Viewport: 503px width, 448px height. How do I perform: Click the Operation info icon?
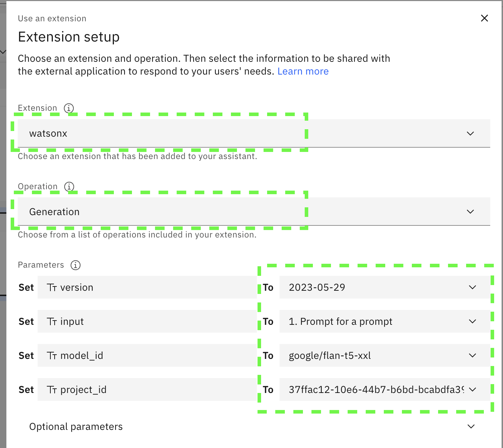[x=69, y=186]
